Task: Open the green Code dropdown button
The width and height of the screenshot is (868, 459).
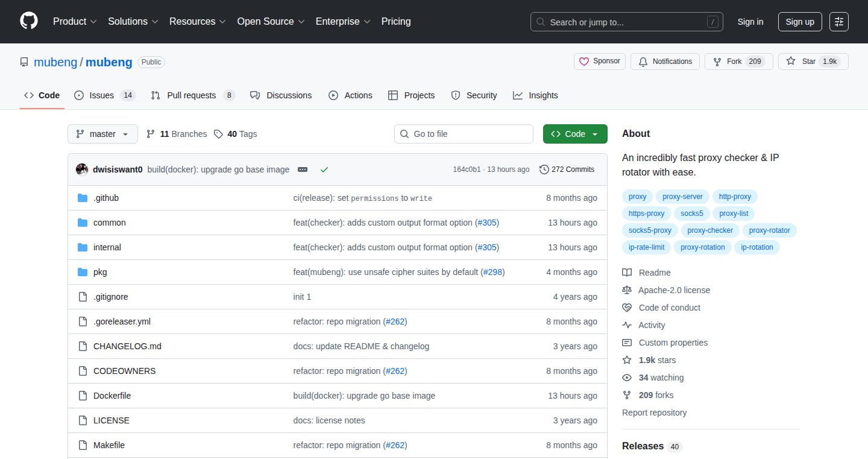Action: 575,134
